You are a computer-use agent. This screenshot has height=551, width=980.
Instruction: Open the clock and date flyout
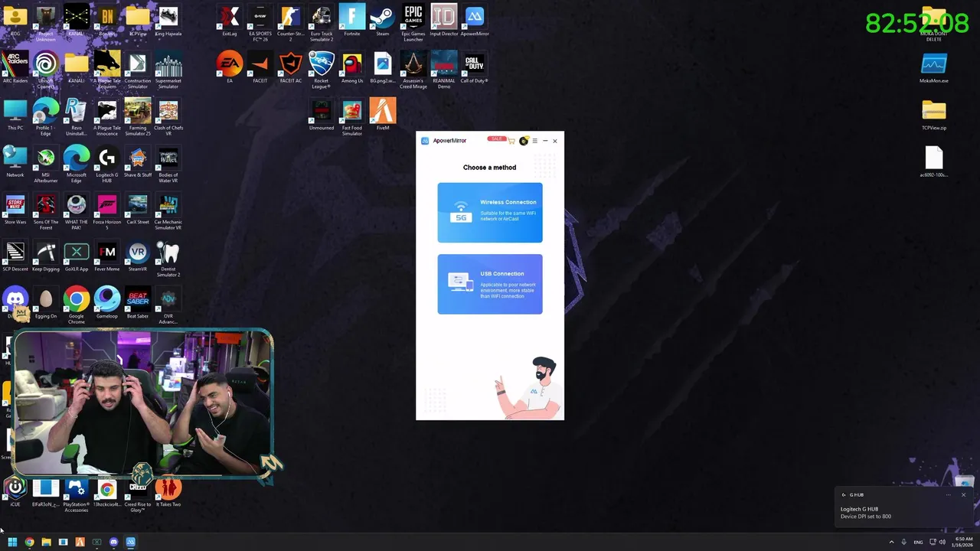click(x=963, y=542)
